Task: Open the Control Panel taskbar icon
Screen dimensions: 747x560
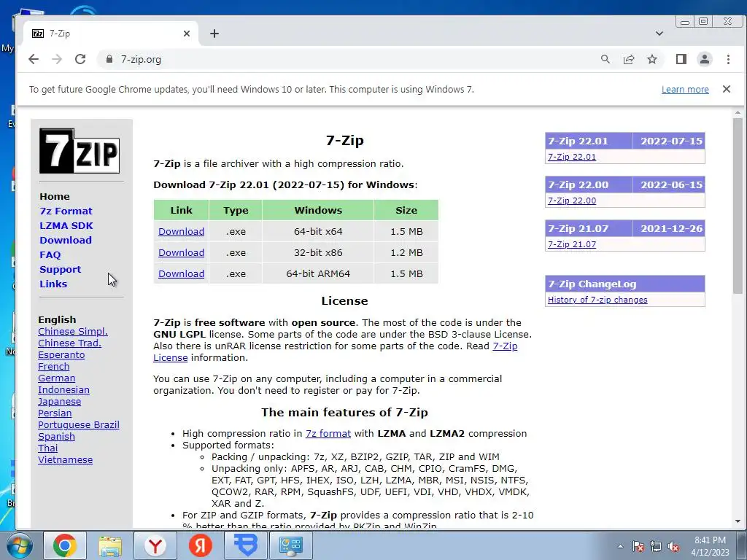Action: [291, 545]
